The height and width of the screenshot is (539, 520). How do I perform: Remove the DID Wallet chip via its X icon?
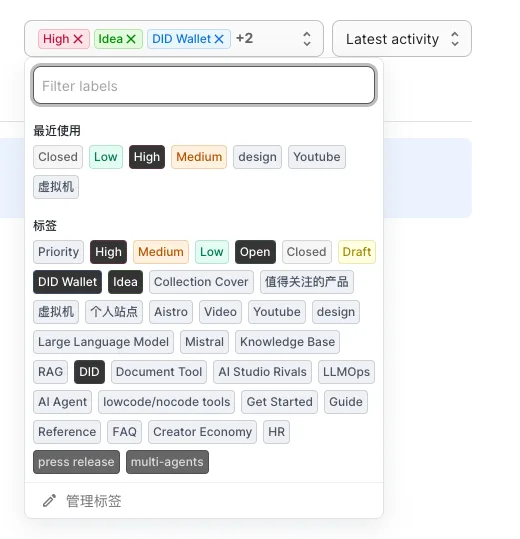coord(219,39)
